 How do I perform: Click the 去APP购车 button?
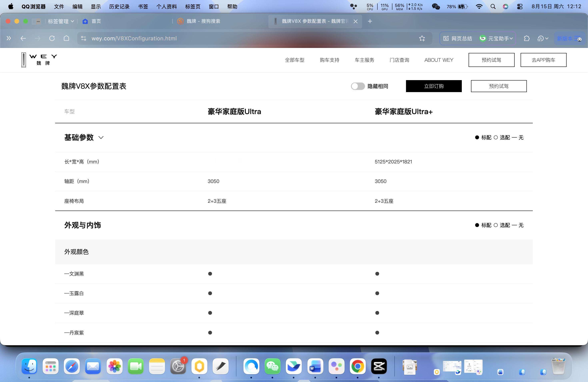(543, 60)
